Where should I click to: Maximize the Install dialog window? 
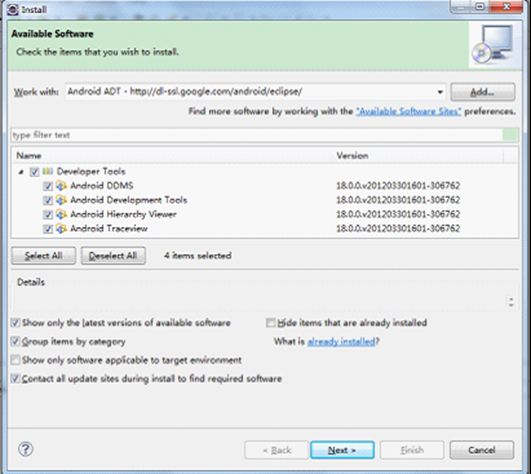tap(480, 6)
